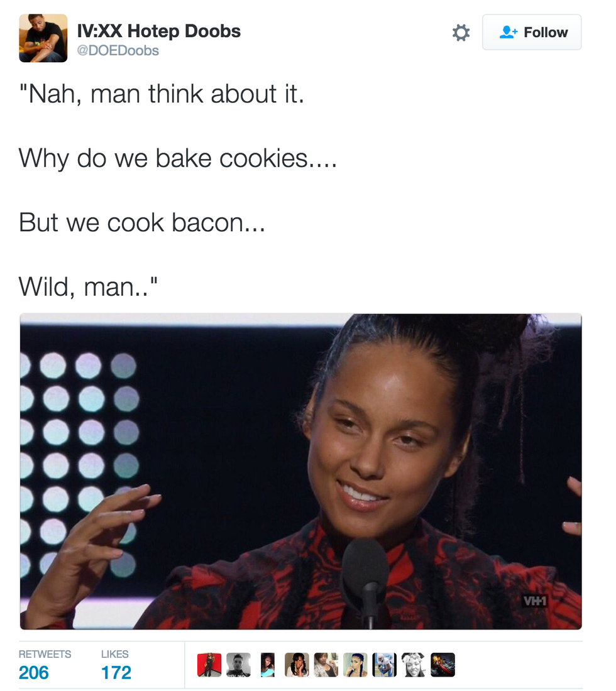Open avatar of woman in patterned jacket
This screenshot has width=616, height=691.
point(326,665)
